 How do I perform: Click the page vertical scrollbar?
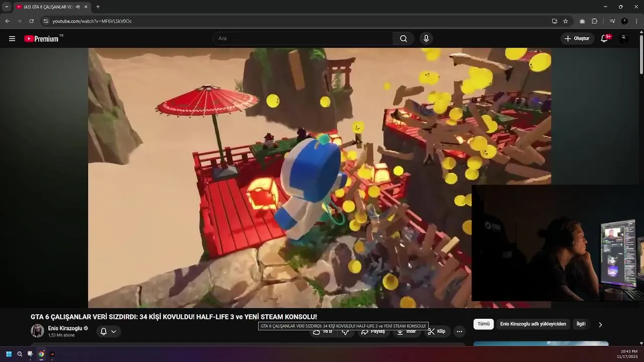[x=641, y=55]
